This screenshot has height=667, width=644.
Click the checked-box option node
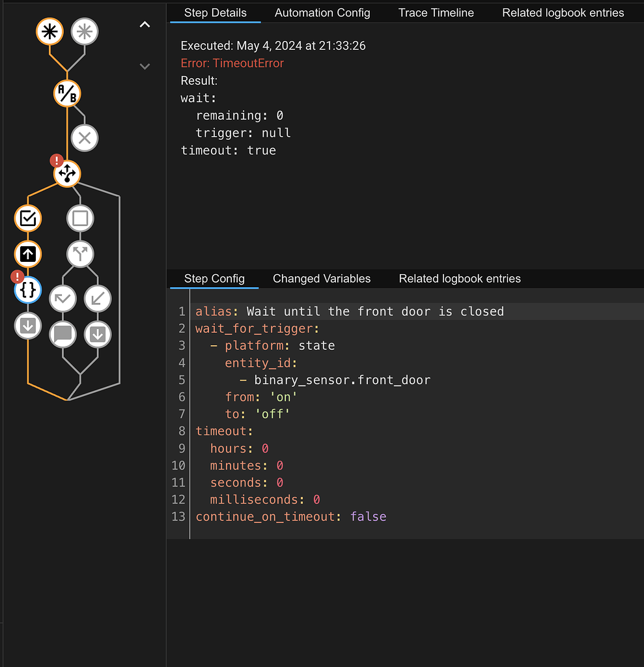click(28, 218)
